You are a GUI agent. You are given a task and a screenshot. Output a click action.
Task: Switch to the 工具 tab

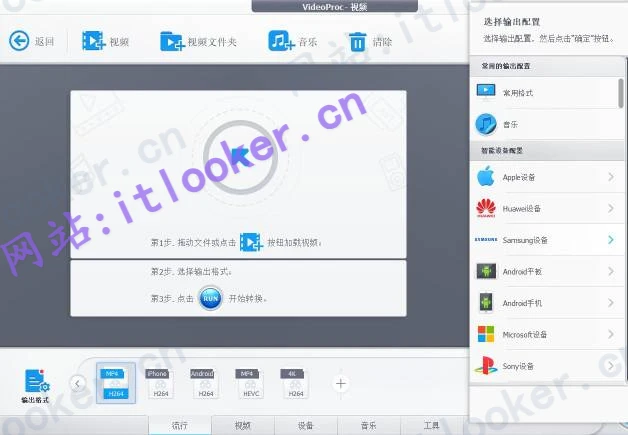click(432, 425)
